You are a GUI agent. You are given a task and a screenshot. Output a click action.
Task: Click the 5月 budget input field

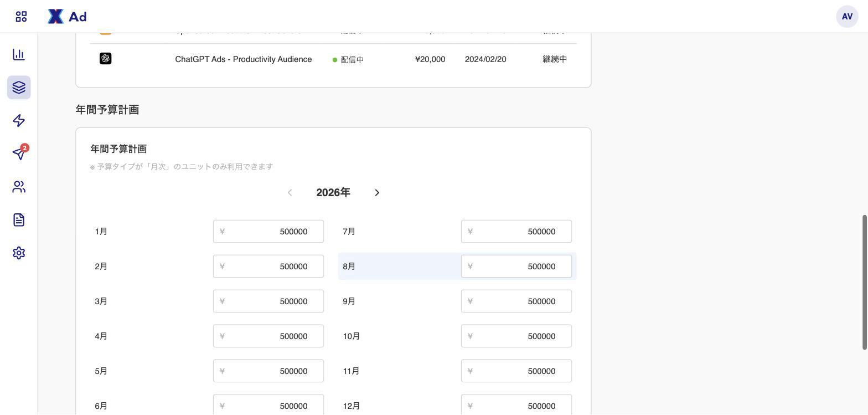pyautogui.click(x=268, y=371)
